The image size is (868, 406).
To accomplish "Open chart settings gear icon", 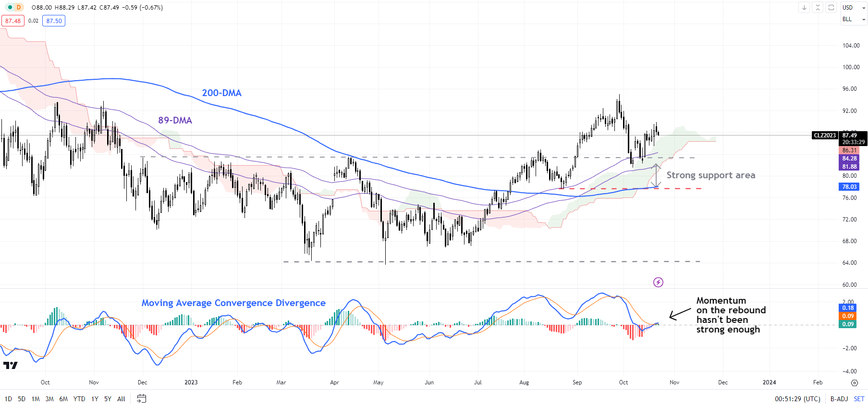I will click(854, 383).
